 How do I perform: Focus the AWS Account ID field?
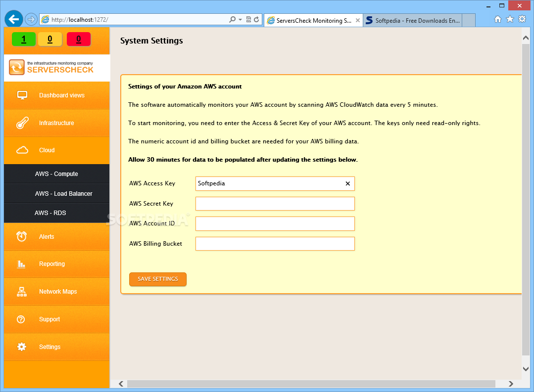(275, 223)
